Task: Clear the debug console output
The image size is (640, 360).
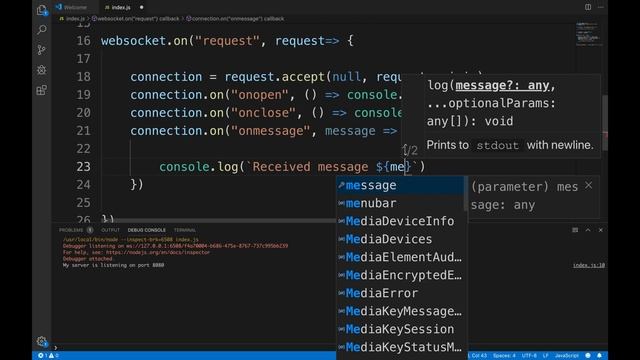Action: click(575, 230)
